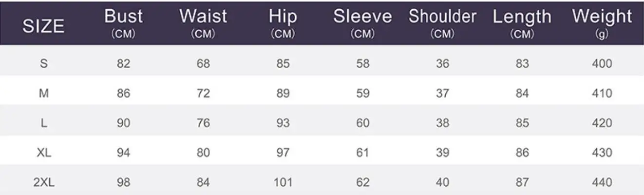Click the shoulder value 39
Image resolution: width=644 pixels, height=195 pixels.
tap(442, 153)
